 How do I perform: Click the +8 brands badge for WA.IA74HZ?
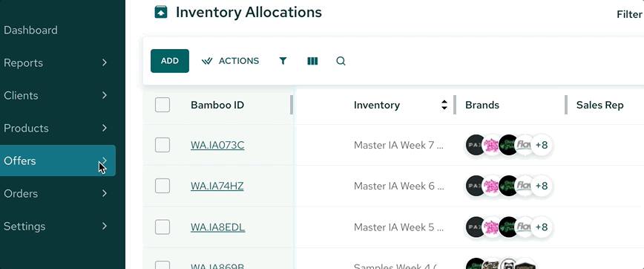pos(542,186)
